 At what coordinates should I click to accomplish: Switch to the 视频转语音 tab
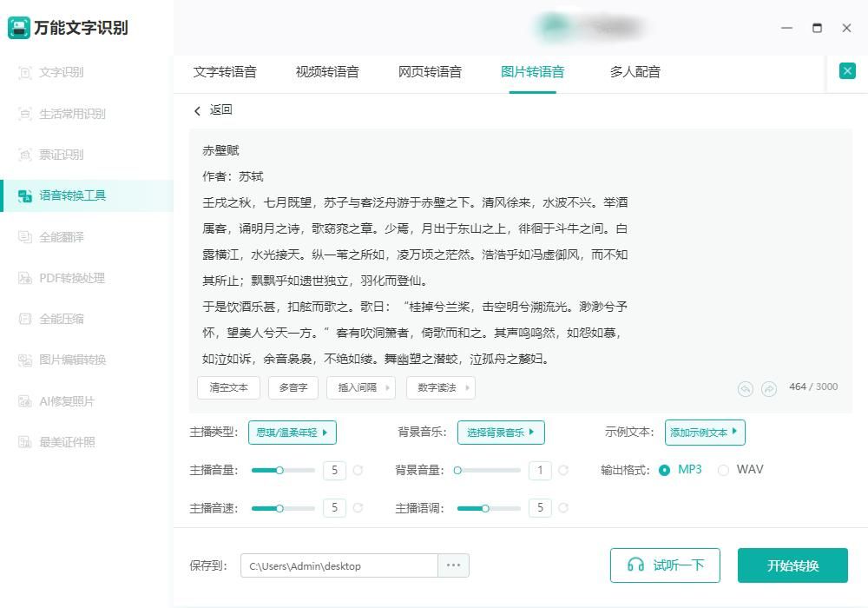[328, 72]
